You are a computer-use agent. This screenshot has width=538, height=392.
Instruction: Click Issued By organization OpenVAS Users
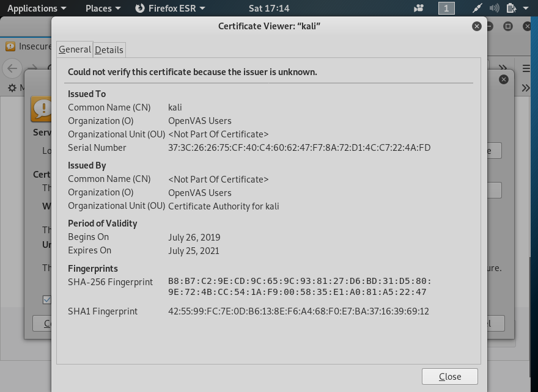(200, 192)
